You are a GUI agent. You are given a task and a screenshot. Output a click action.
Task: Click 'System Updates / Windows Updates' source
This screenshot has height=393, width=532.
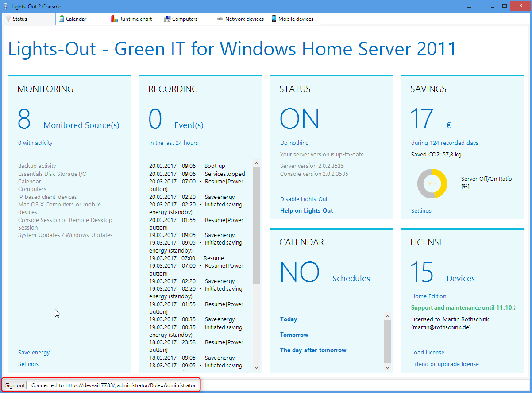pyautogui.click(x=66, y=235)
